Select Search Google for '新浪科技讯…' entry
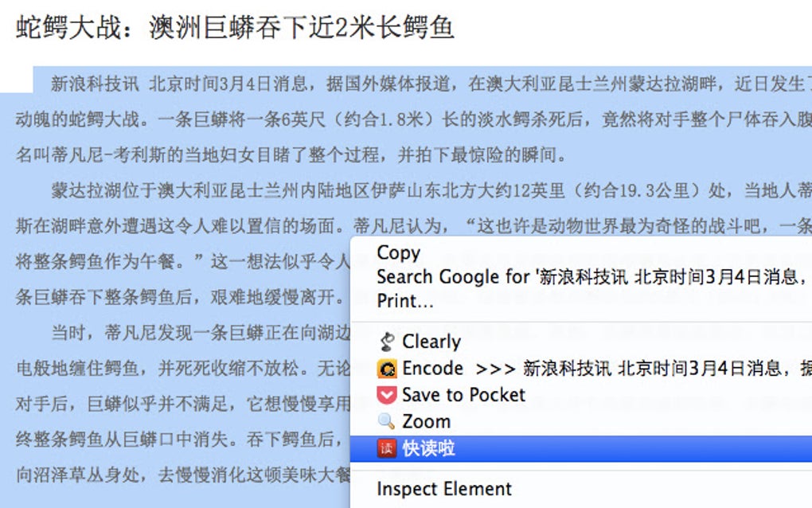 click(588, 277)
